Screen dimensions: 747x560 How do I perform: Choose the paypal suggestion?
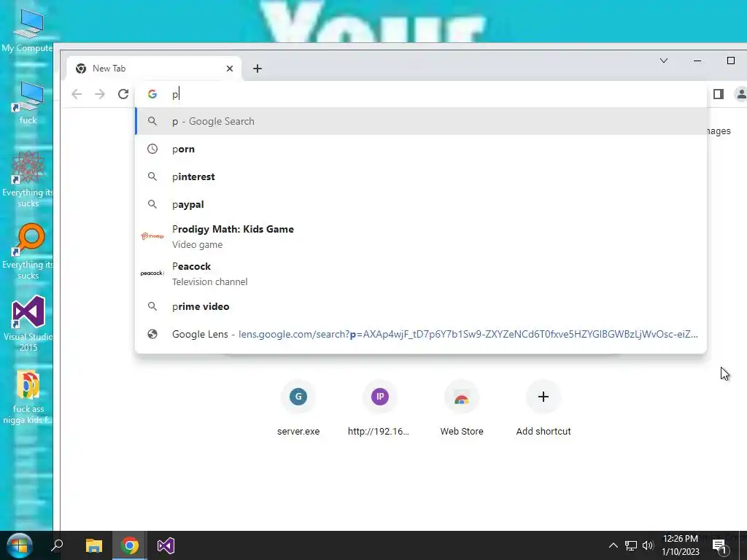421,204
